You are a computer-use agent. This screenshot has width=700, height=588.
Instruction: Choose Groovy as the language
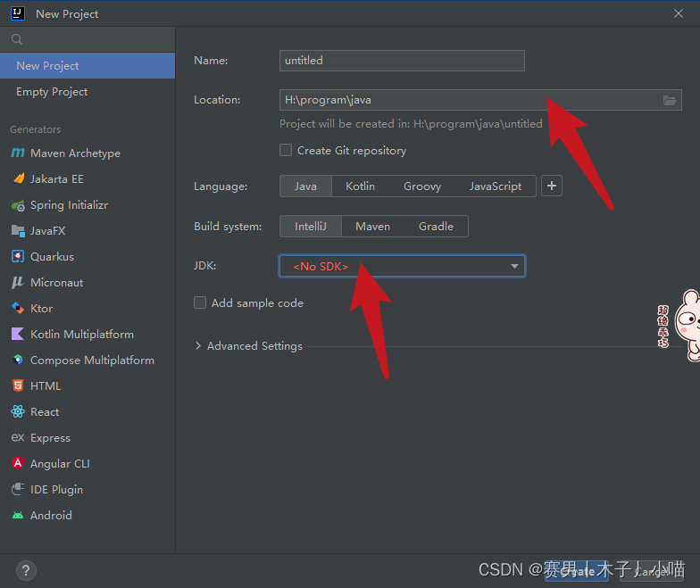tap(422, 186)
